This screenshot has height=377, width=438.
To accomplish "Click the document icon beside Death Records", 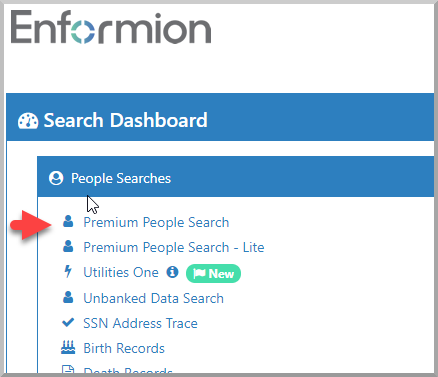I will [68, 369].
